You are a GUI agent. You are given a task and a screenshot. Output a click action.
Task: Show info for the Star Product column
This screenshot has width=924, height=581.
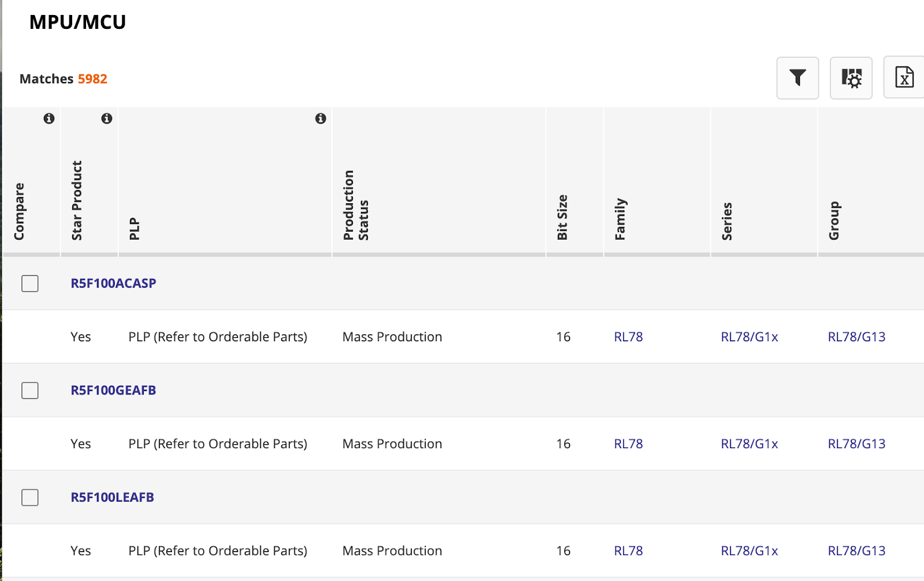[107, 118]
